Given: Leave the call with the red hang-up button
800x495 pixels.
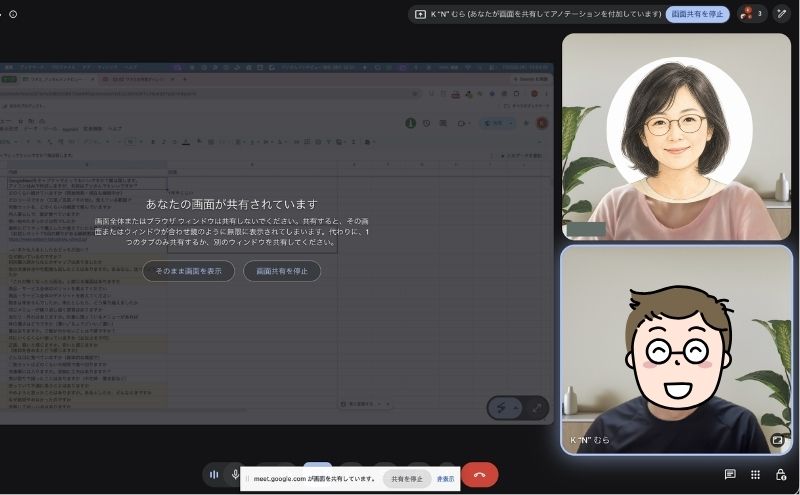Looking at the screenshot, I should [480, 475].
